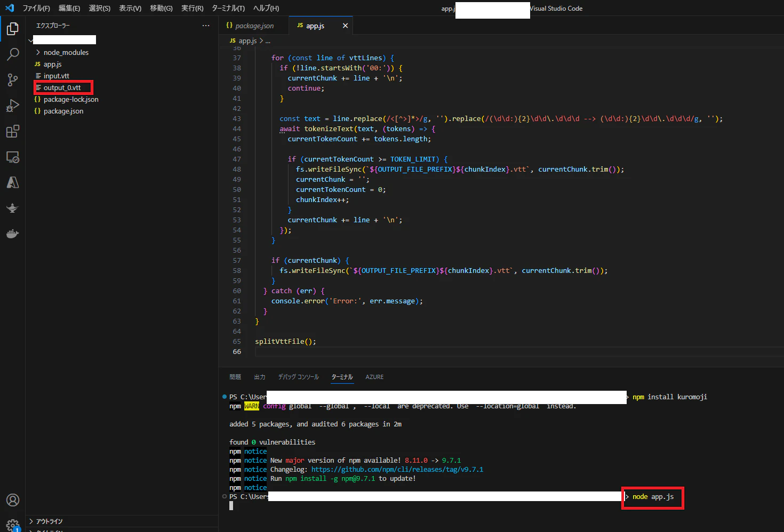Switch to the 問題 panel tab
This screenshot has width=784, height=532.
[235, 377]
